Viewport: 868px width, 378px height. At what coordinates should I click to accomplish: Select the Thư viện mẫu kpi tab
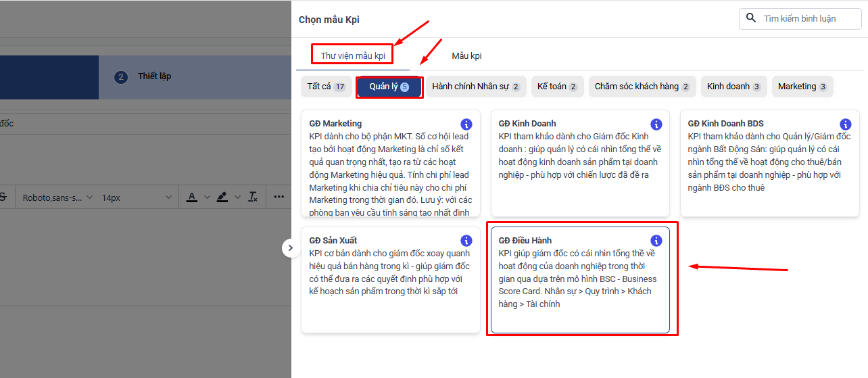[353, 56]
